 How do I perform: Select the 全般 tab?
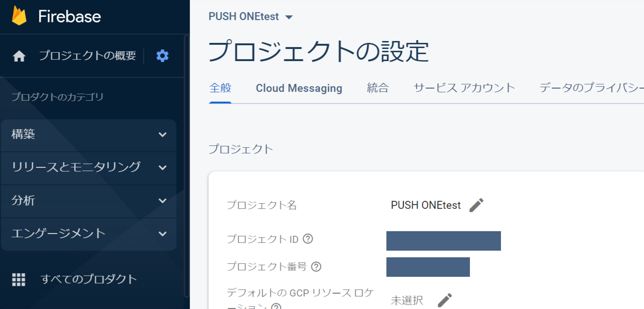[220, 88]
